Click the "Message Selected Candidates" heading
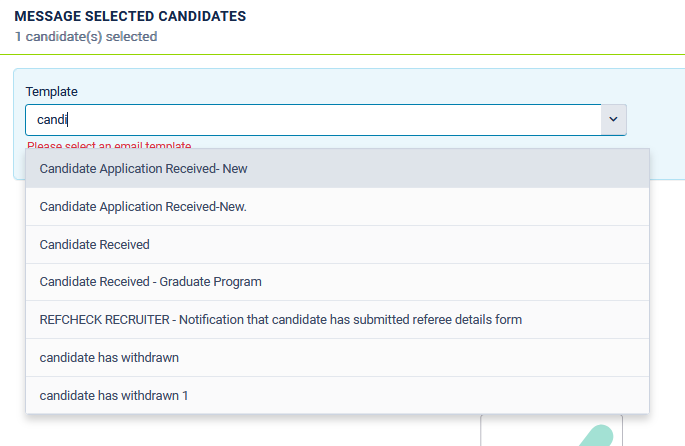 click(x=130, y=16)
